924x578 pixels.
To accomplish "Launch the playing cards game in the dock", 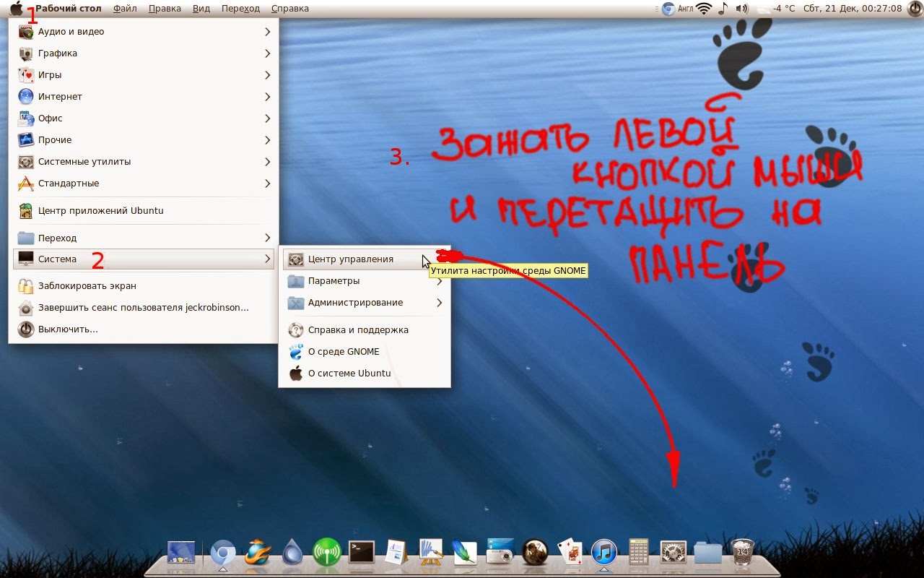I will point(570,552).
